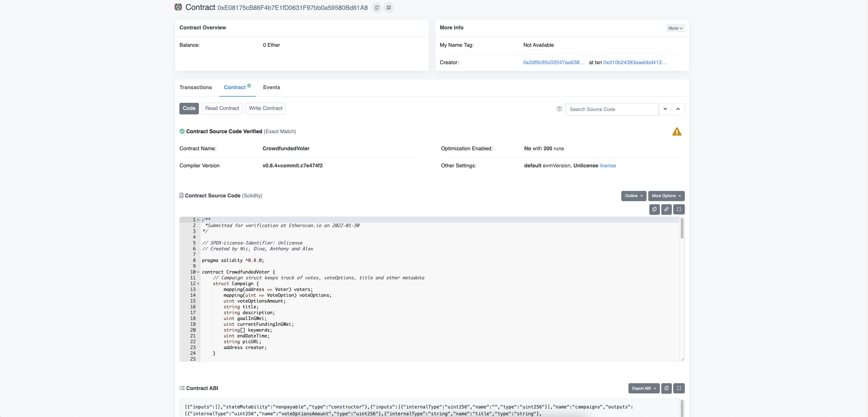Screen dimensions: 868x417
Task: Switch to the Events tab
Action: tap(271, 87)
